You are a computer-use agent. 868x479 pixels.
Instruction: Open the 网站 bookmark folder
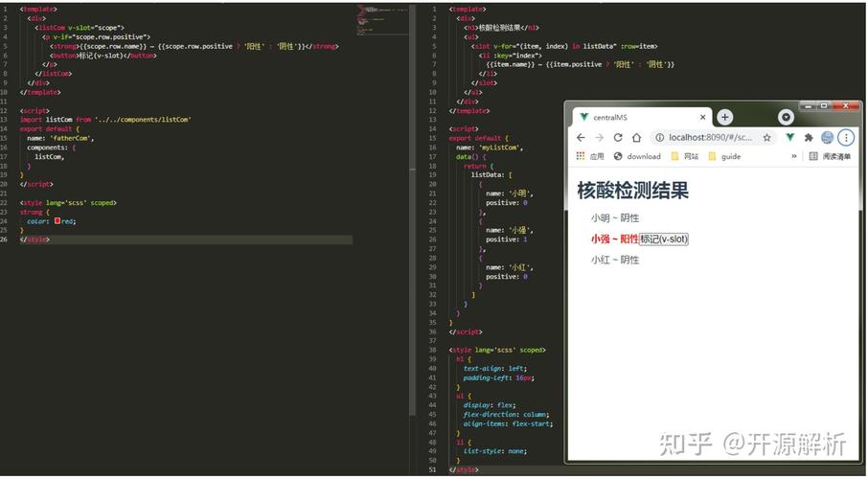click(685, 156)
